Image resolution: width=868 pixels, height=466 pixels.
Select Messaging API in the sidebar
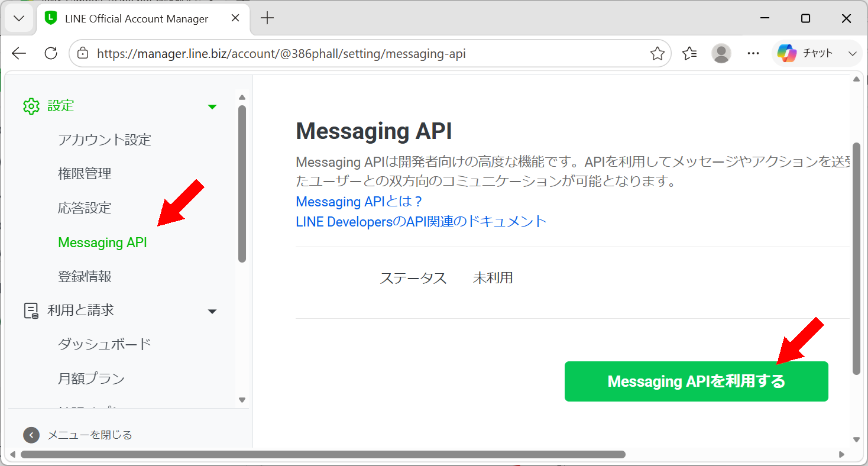(102, 242)
